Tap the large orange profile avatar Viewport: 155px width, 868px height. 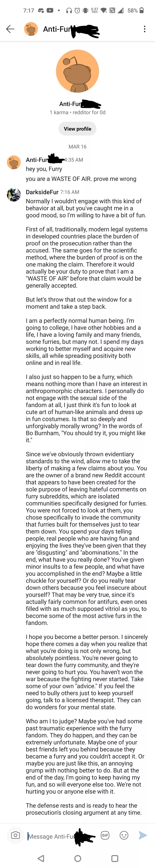77,71
